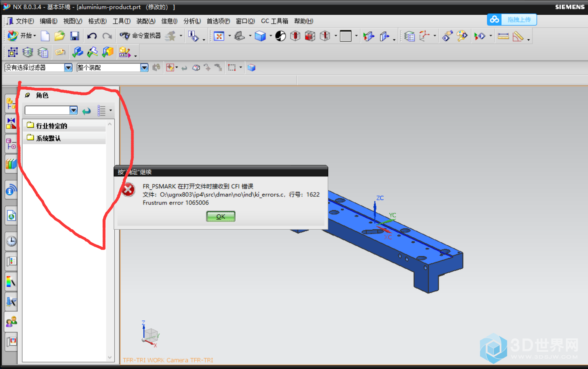Screen dimensions: 588x369
Task: Click the Fit view icon
Action: [219, 36]
